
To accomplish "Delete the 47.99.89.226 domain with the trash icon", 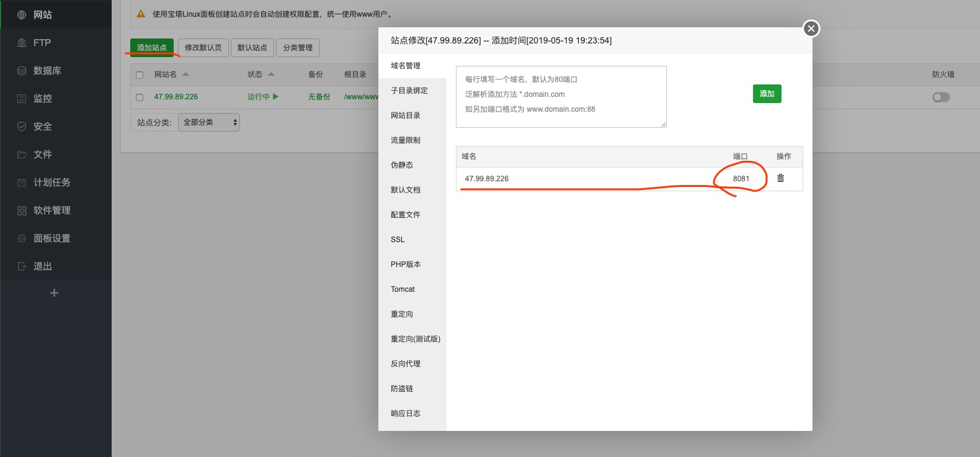I will coord(780,178).
